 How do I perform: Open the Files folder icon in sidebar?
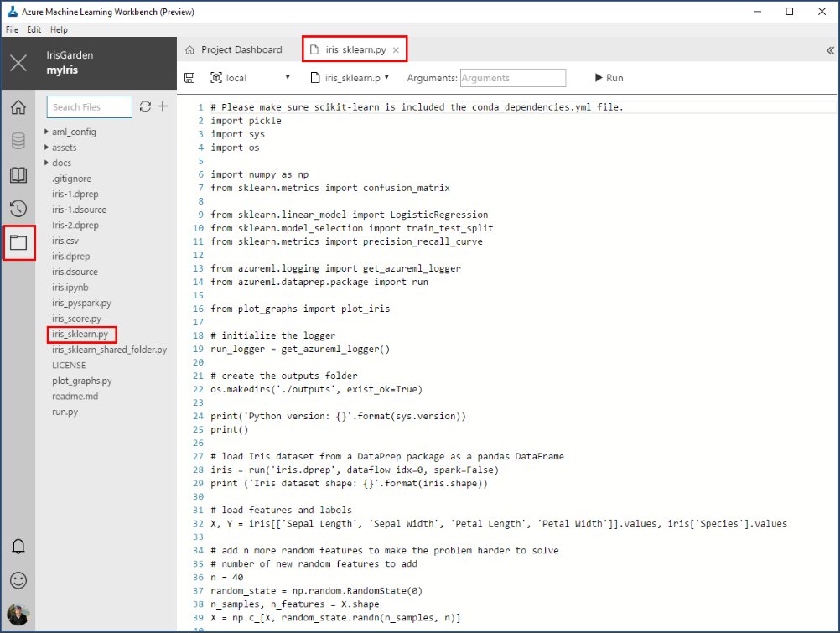[18, 243]
